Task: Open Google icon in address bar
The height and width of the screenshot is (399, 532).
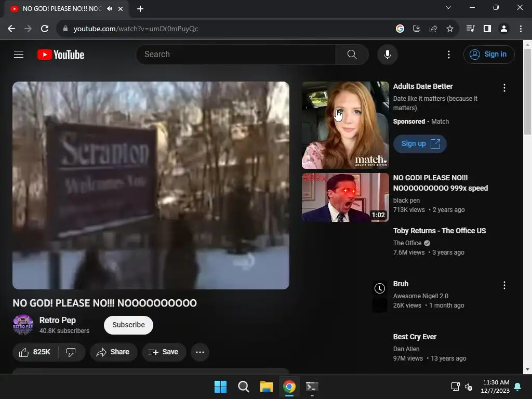Action: coord(400,29)
